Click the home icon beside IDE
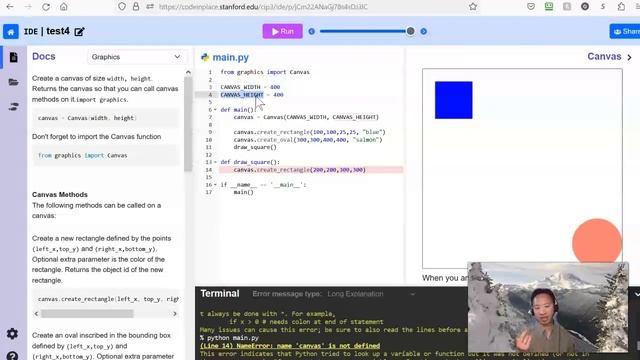The image size is (640, 360). (x=11, y=31)
